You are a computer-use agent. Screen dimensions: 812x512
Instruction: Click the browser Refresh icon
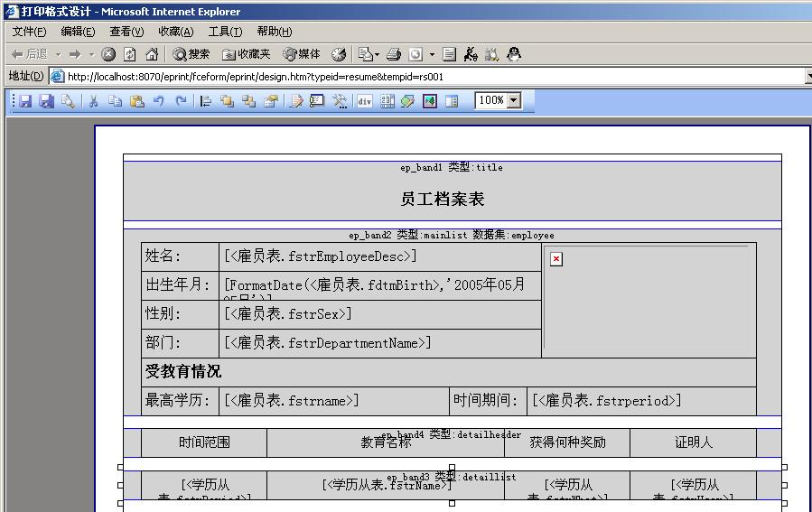pos(130,54)
